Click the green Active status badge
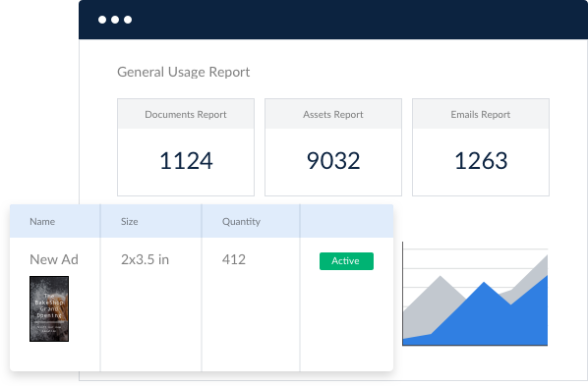Screen dimensions: 588x386 pyautogui.click(x=346, y=261)
